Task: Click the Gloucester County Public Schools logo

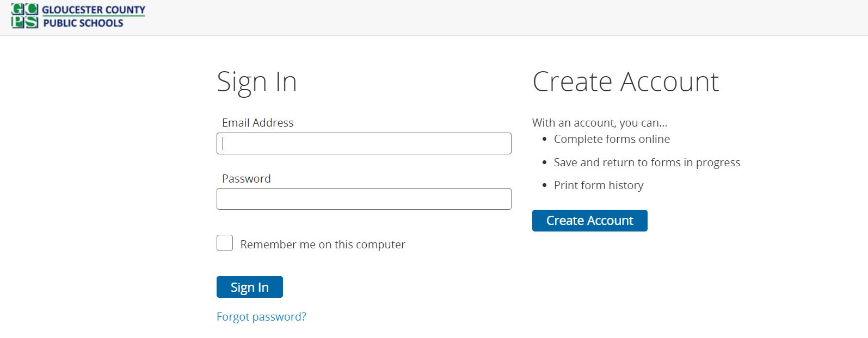Action: (x=78, y=16)
